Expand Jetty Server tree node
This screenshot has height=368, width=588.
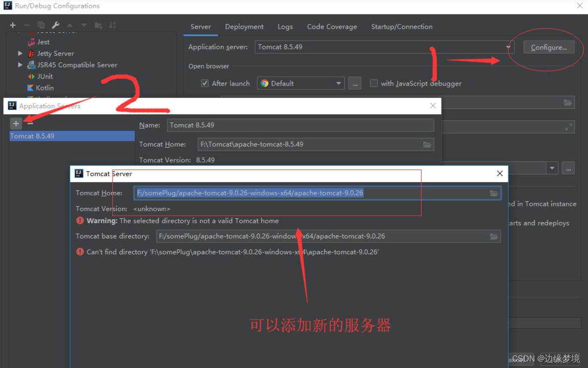(x=20, y=53)
